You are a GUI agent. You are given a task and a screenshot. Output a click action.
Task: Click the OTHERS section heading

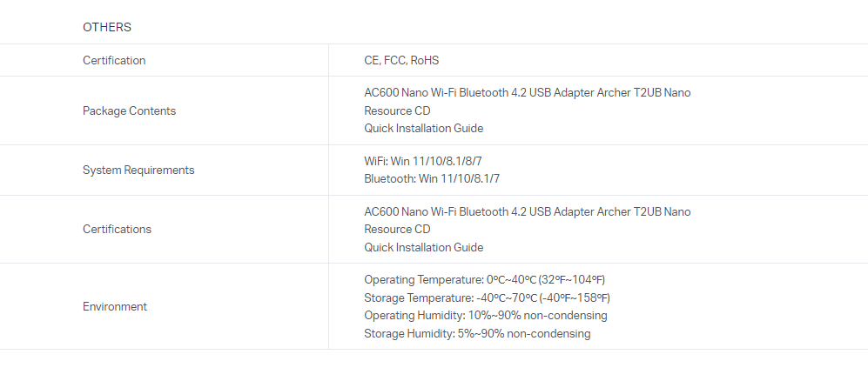pos(107,27)
